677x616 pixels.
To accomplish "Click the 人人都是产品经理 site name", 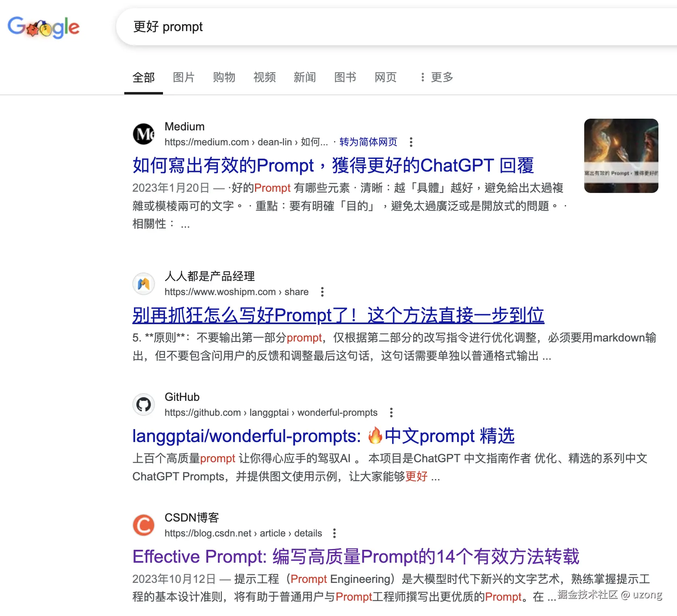I will [210, 276].
